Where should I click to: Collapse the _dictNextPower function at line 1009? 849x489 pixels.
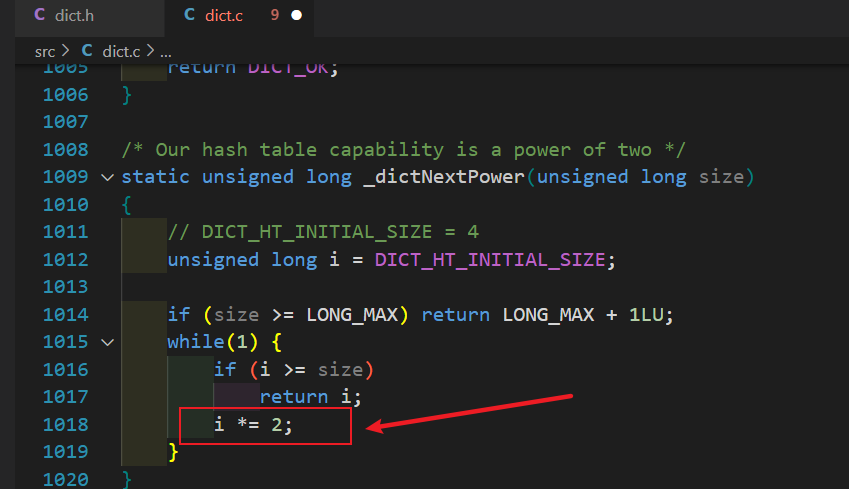tap(108, 178)
